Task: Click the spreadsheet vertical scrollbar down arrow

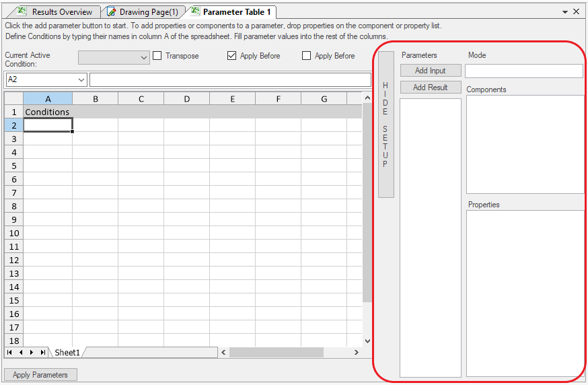Action: [x=367, y=341]
